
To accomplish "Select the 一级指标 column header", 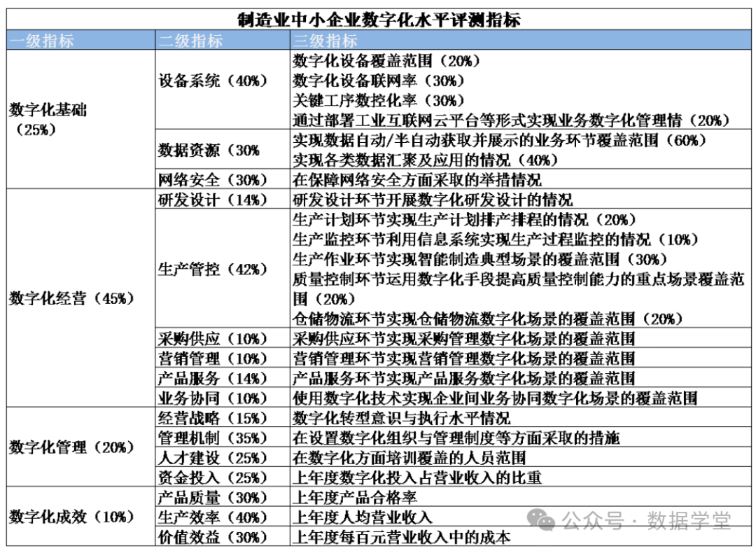I will 42,40.
